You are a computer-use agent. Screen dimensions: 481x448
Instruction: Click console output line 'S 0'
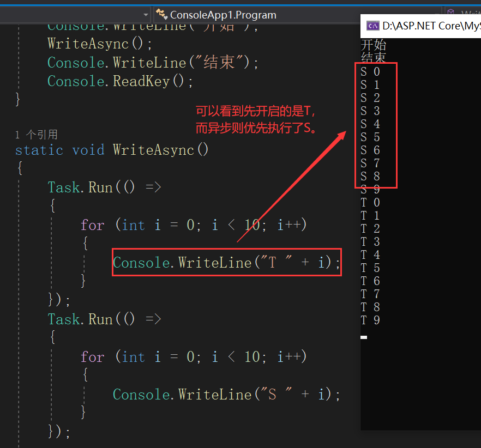(x=370, y=72)
